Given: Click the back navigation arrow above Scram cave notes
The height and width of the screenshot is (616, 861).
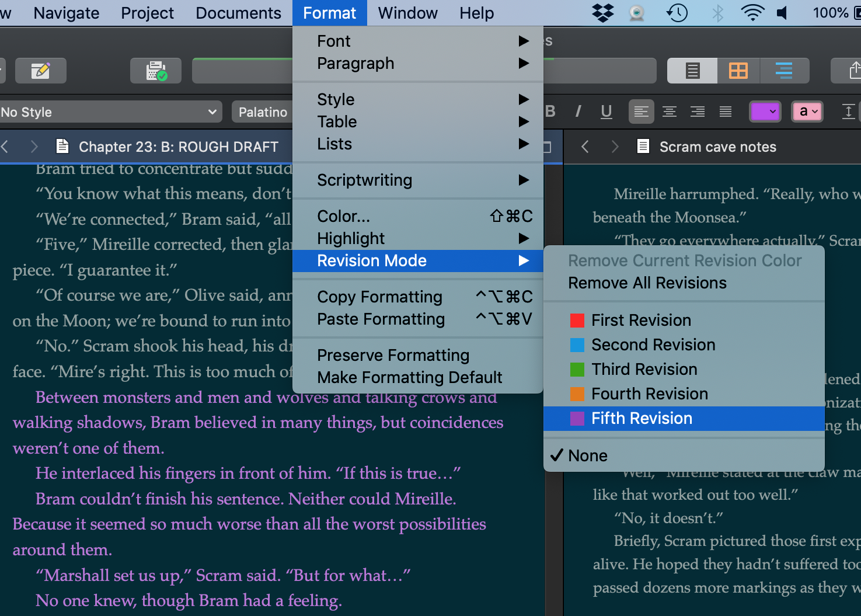Looking at the screenshot, I should pos(585,147).
